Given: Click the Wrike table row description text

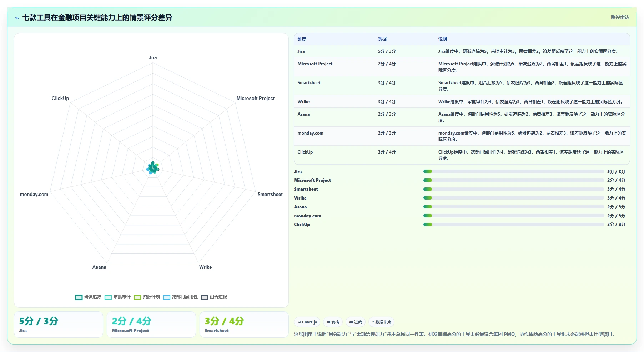Looking at the screenshot, I should pyautogui.click(x=530, y=102).
